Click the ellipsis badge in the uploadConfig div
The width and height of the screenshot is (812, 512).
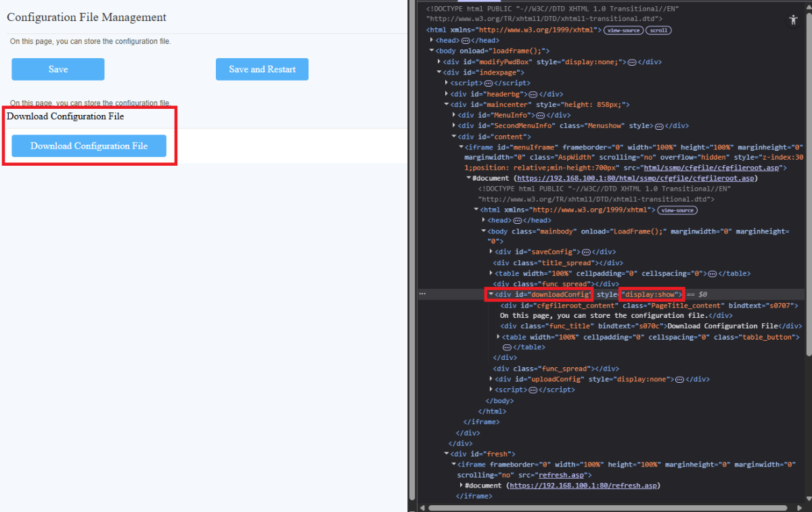coord(679,379)
